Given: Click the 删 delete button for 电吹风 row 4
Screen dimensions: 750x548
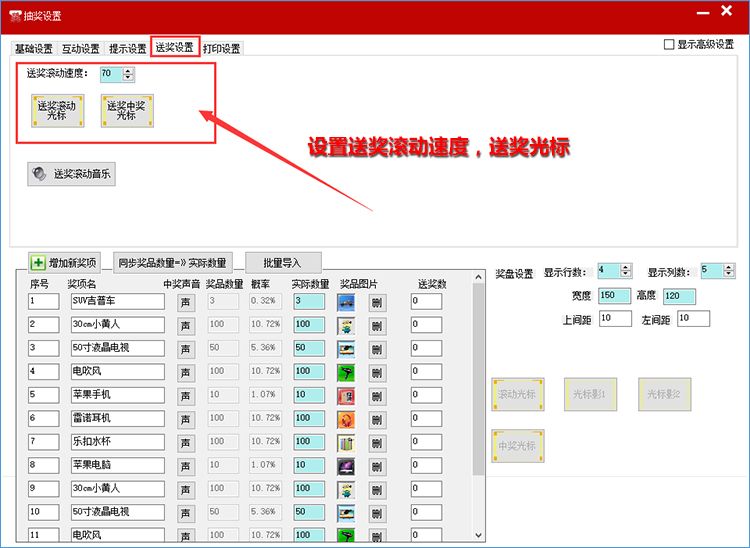Looking at the screenshot, I should tap(377, 371).
